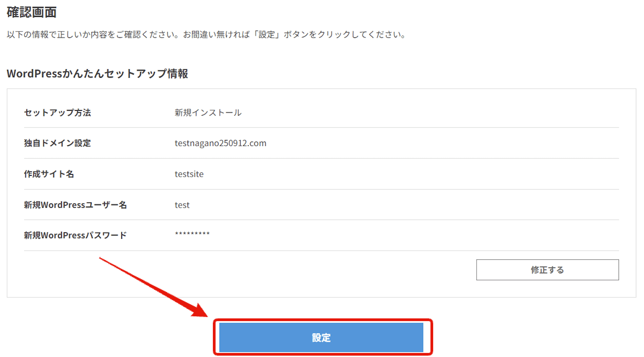Click the WordPressかんたんセットアップ情報 section heading
This screenshot has width=644, height=357.
97,73
